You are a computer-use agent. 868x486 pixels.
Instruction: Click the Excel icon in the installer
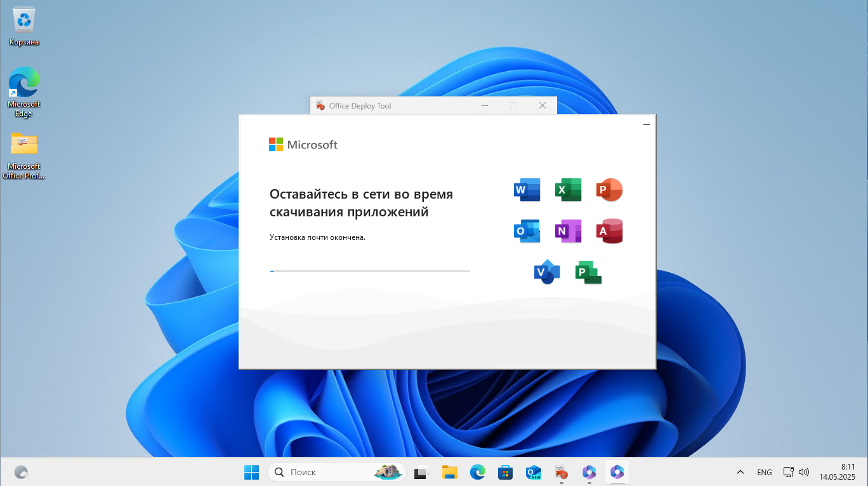pos(568,190)
